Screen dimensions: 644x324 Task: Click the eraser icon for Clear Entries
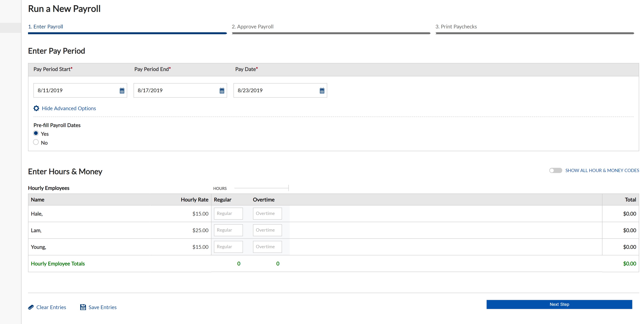pyautogui.click(x=31, y=307)
